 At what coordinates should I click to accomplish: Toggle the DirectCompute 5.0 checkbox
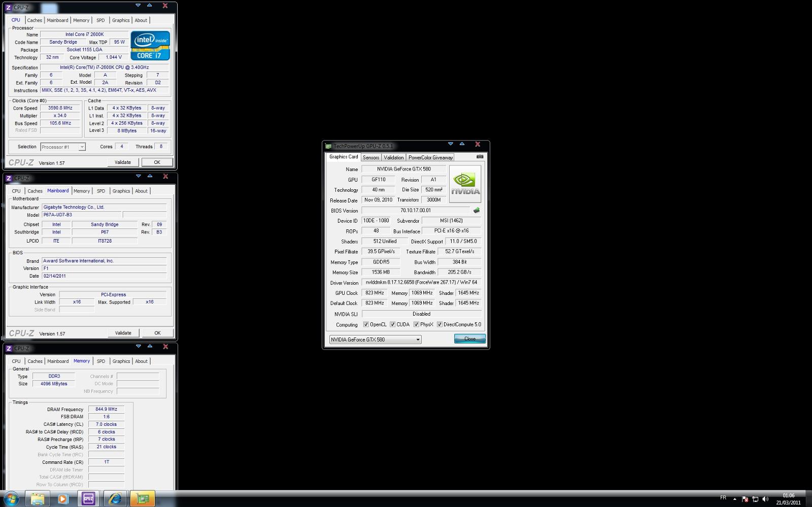[439, 324]
